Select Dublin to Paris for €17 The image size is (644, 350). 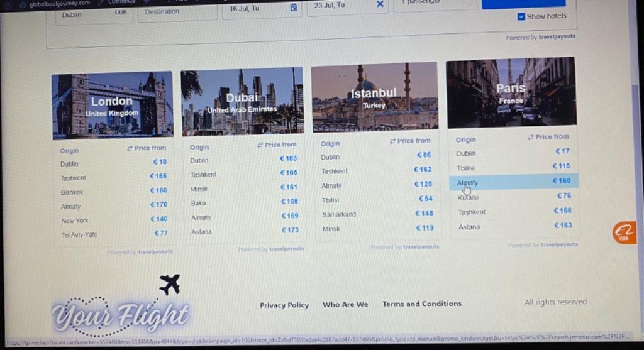513,152
